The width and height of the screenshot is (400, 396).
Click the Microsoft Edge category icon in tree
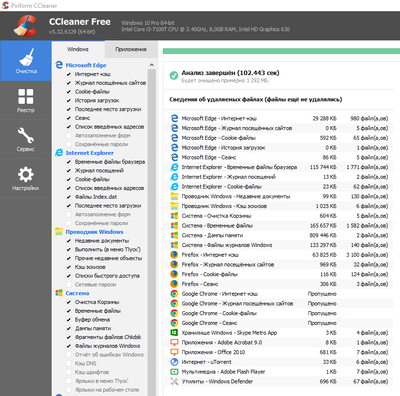[x=59, y=65]
